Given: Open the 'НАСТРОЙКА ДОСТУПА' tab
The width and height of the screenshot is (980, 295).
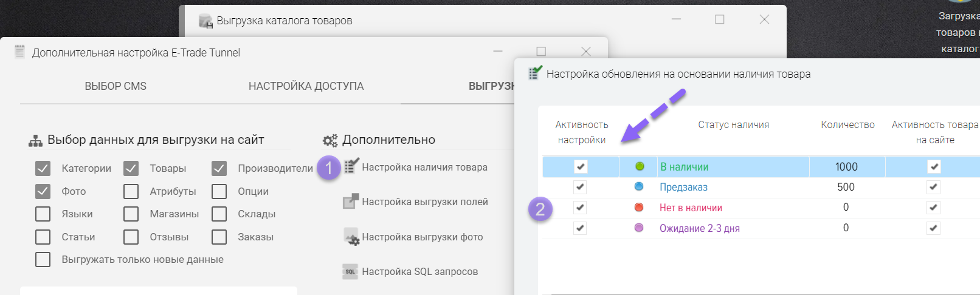Looking at the screenshot, I should [x=306, y=86].
